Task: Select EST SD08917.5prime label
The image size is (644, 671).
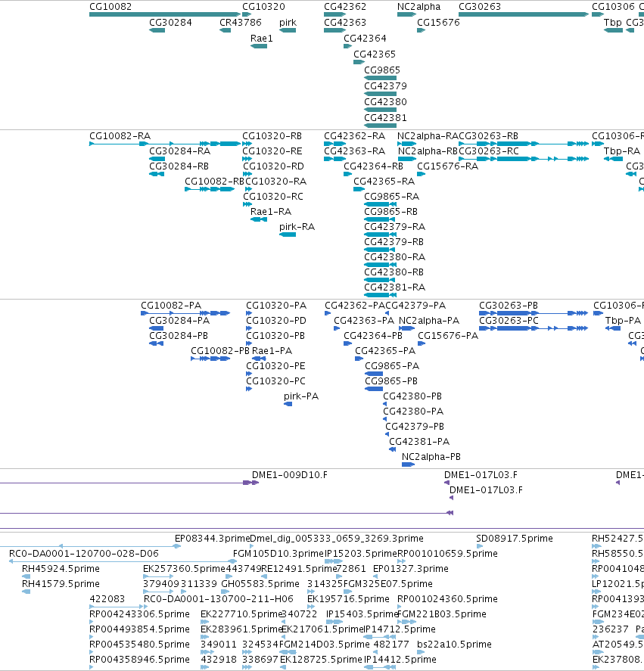Action: 515,539
